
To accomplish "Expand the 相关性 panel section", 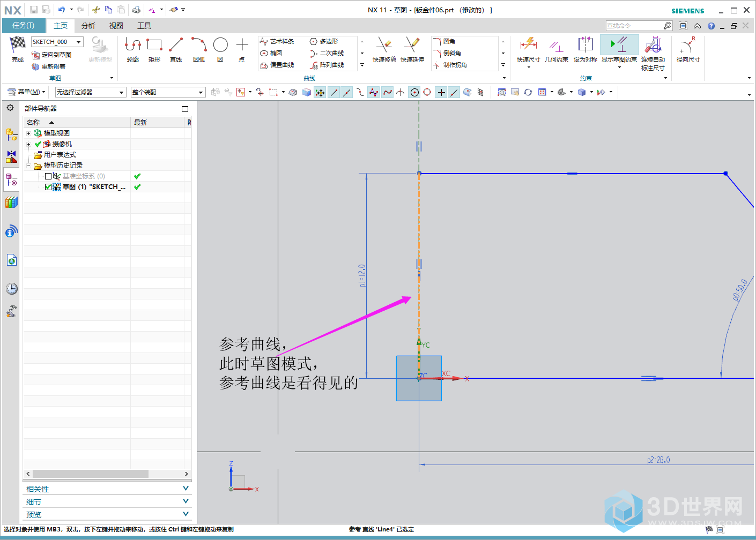I will (x=107, y=489).
